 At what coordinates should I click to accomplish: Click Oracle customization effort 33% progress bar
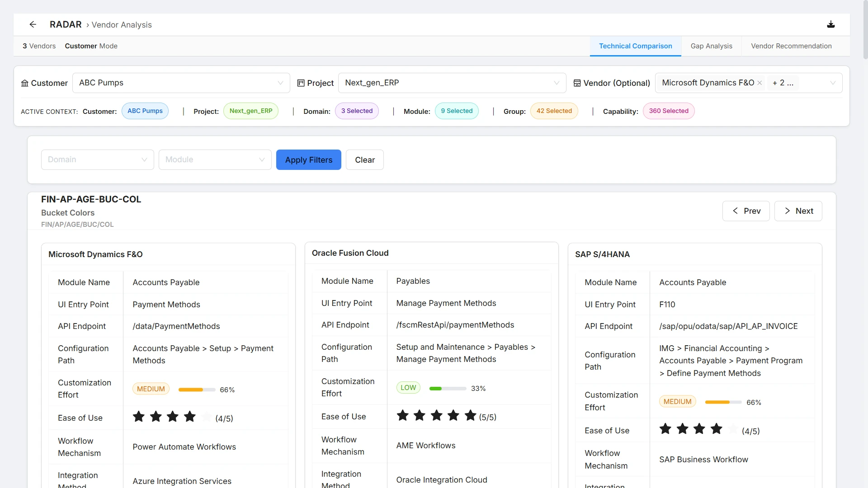pos(448,389)
